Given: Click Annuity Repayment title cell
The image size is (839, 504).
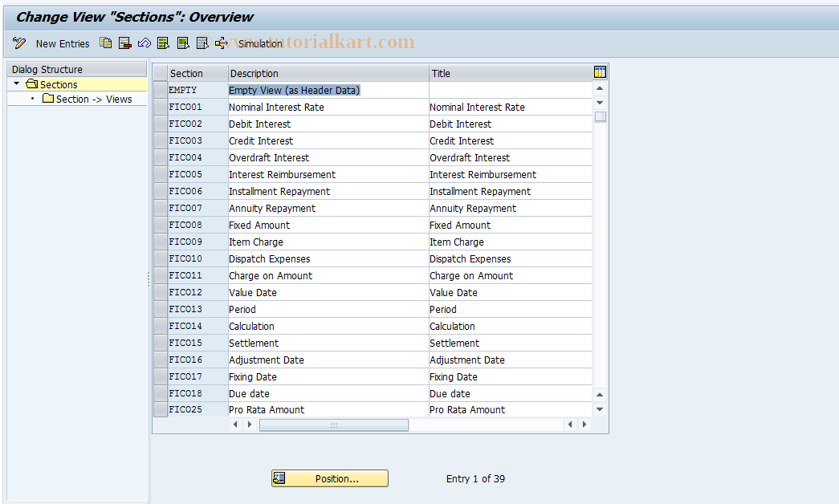Looking at the screenshot, I should [511, 208].
